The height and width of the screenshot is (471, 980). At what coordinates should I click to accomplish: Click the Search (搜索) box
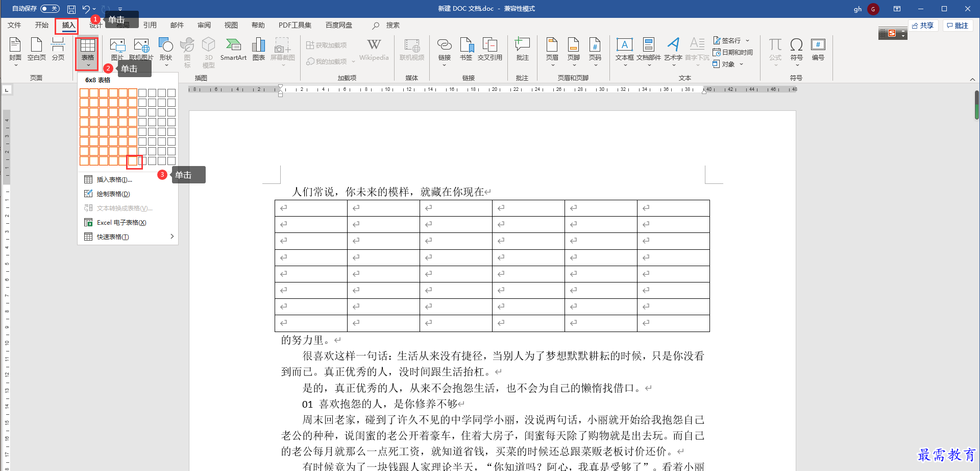pos(386,25)
